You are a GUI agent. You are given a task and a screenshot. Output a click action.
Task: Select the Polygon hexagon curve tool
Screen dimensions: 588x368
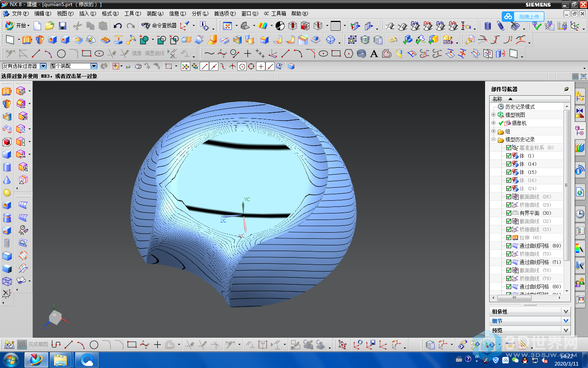(x=349, y=54)
